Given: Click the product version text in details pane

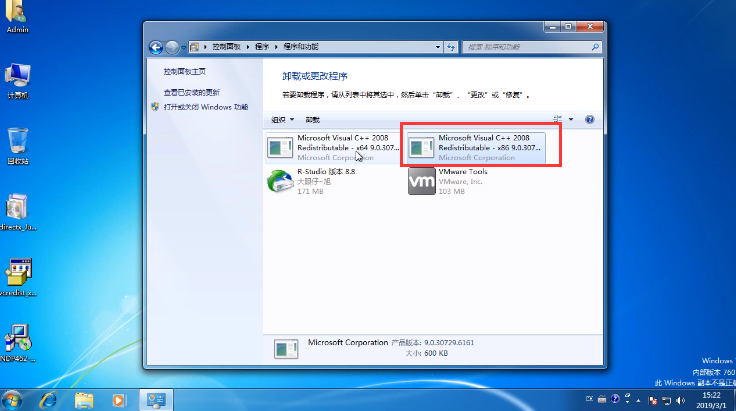Looking at the screenshot, I should click(433, 343).
